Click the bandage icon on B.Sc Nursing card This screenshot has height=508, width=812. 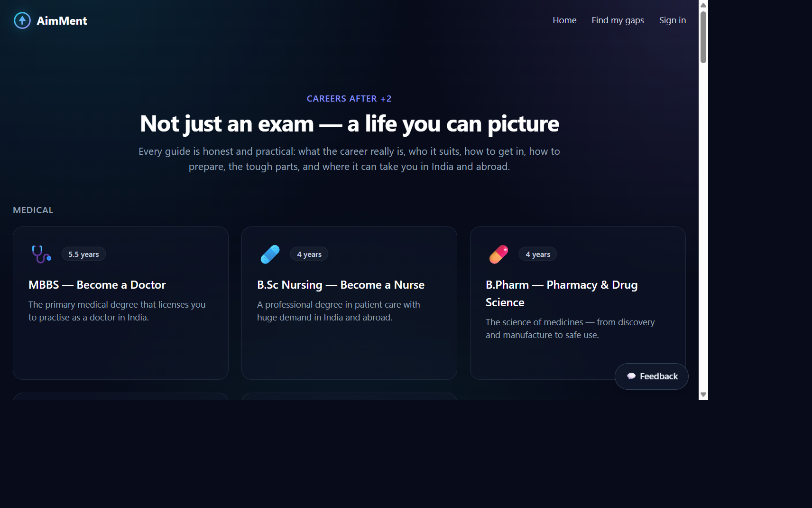[x=270, y=254]
